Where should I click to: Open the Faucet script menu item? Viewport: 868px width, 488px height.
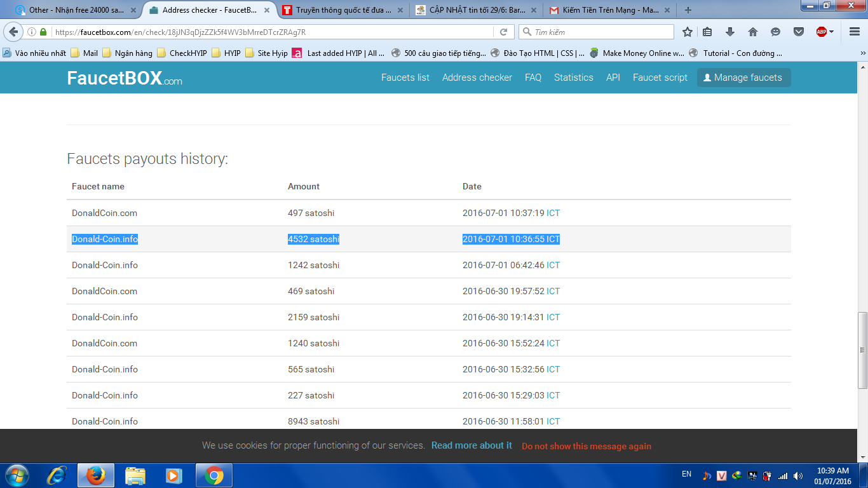(660, 78)
